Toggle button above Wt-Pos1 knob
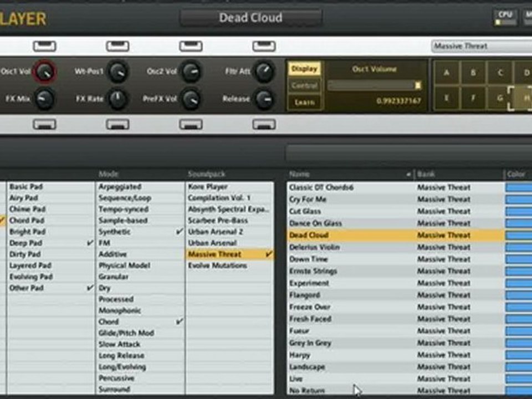The width and height of the screenshot is (532, 399). coord(117,46)
